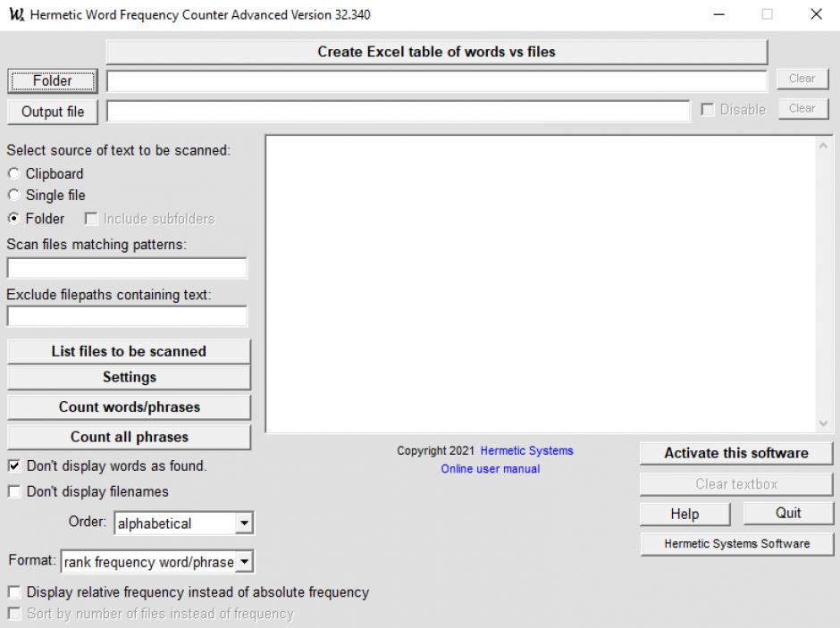Open the Order dropdown
Viewport: 840px width, 628px height.
[244, 523]
